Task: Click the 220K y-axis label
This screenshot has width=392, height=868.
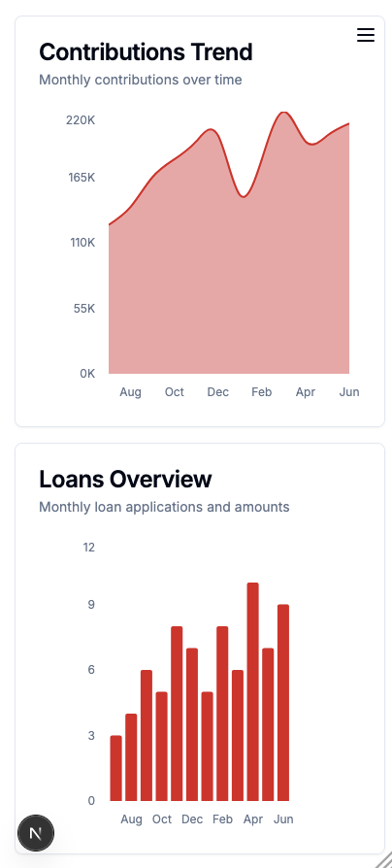Action: (81, 120)
